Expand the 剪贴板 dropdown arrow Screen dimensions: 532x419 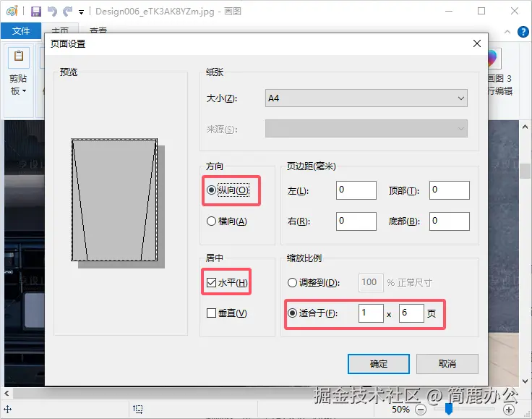[24, 91]
